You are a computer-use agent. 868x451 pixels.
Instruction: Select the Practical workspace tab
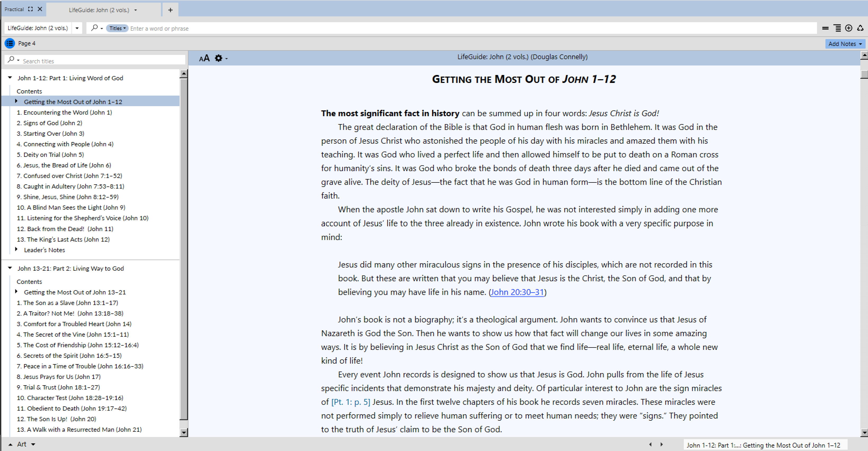coord(14,9)
